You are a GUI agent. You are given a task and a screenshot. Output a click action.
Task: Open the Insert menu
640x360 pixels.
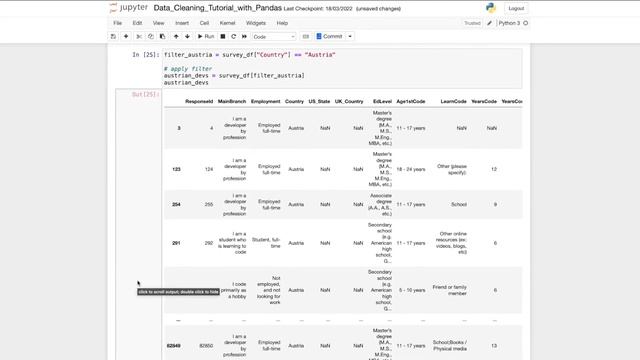[x=182, y=23]
